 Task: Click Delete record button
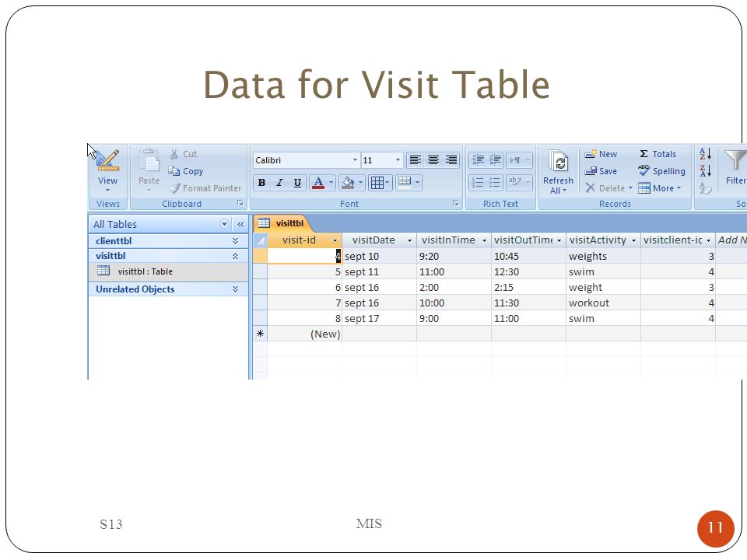click(608, 188)
